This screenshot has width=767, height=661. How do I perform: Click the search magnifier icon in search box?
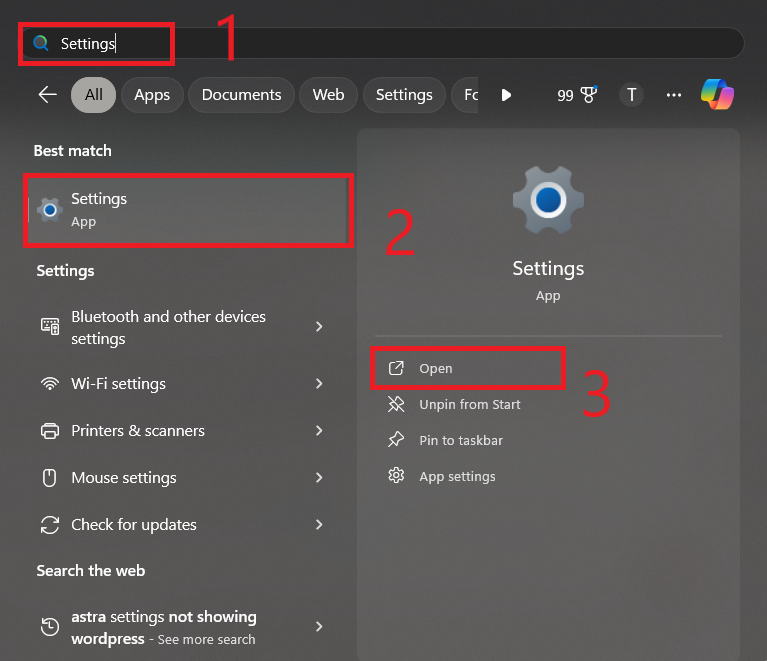pyautogui.click(x=41, y=43)
